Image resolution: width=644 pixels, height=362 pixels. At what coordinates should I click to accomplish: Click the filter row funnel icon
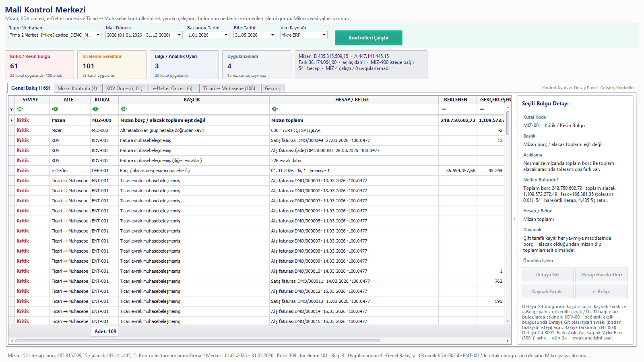tap(11, 109)
